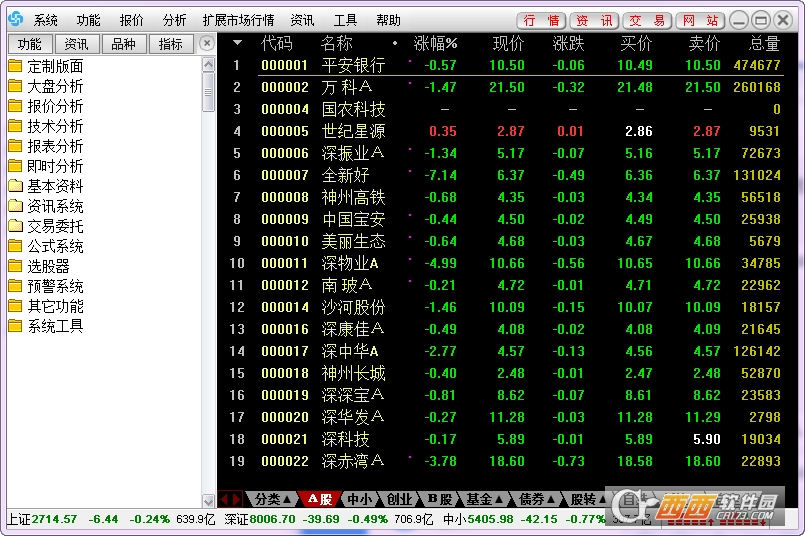Open the 报表分析 folder
This screenshot has height=536, width=805.
pos(46,146)
